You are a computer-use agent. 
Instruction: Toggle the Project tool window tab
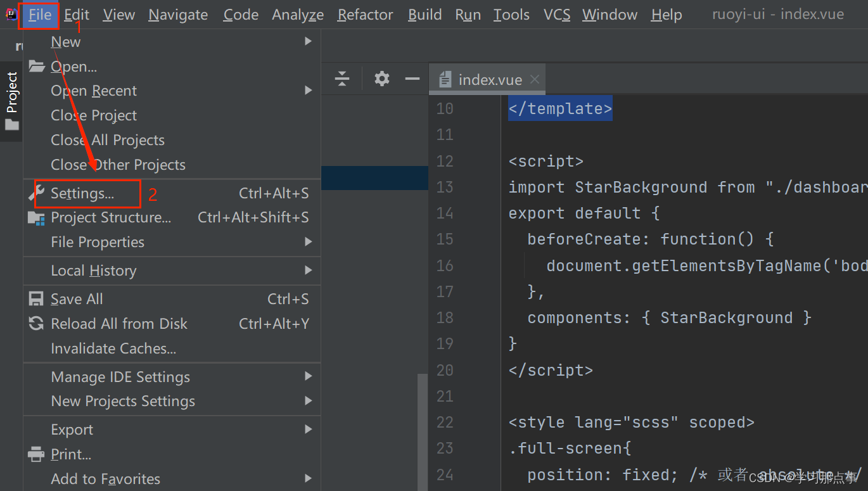coord(11,101)
